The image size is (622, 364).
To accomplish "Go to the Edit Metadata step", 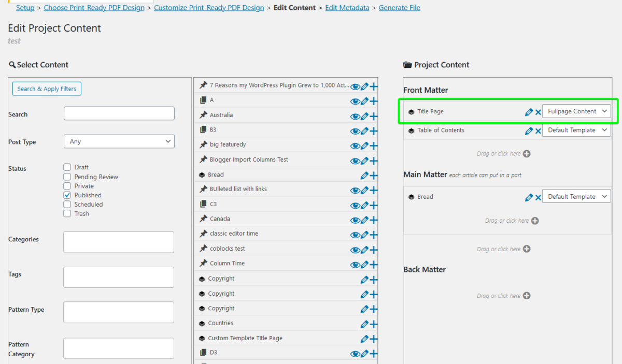I will click(347, 8).
